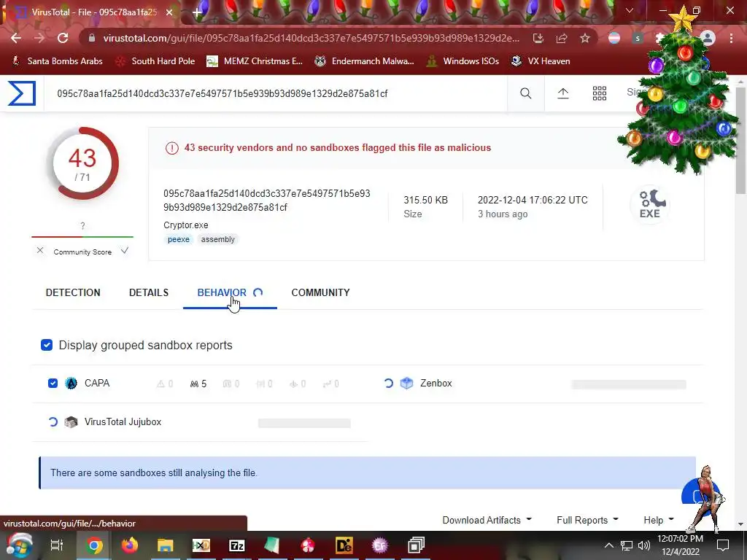Click the Zenbox sandbox icon
The height and width of the screenshot is (560, 747).
point(406,384)
